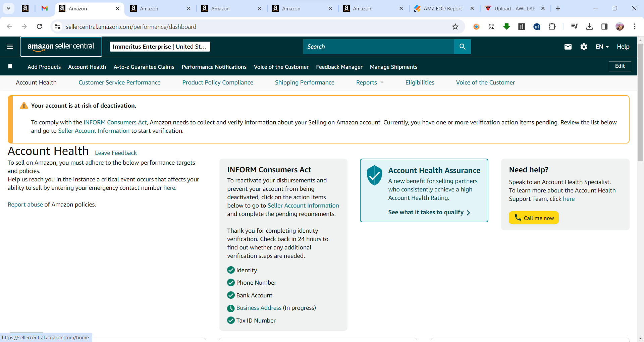Screen dimensions: 644x342
Task: View site information icon in address bar
Action: (x=57, y=26)
